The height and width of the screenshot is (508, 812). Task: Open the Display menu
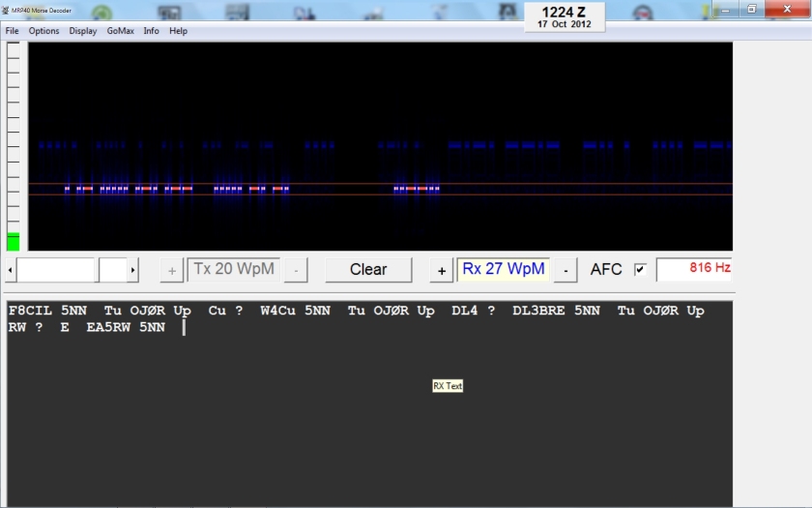click(83, 31)
